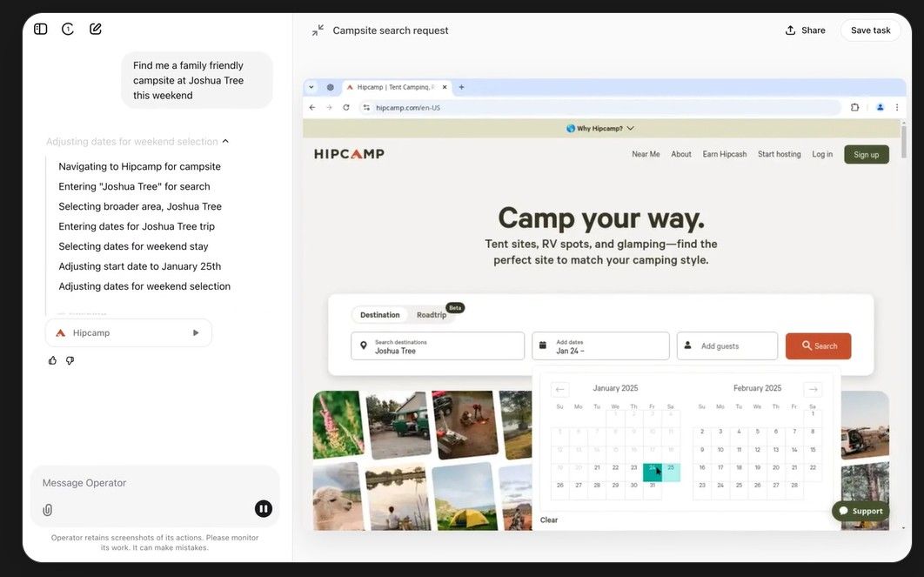Click the green camper van photo

(x=399, y=425)
